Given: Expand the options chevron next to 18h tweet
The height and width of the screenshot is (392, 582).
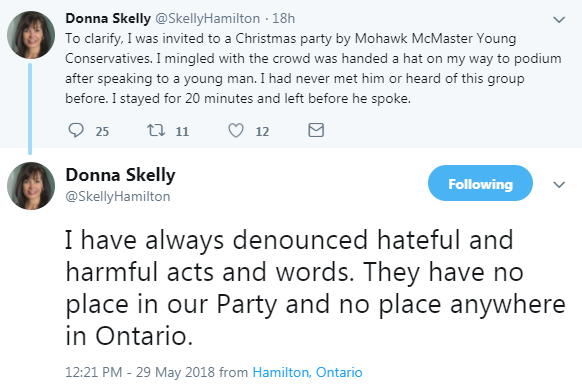Looking at the screenshot, I should (559, 19).
